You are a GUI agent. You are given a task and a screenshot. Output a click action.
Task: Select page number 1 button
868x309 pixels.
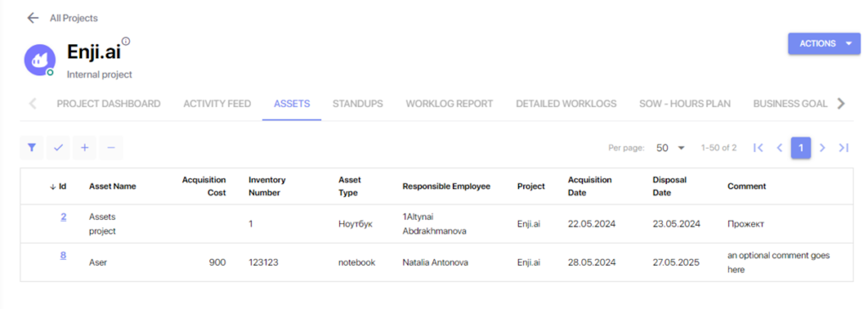(801, 148)
